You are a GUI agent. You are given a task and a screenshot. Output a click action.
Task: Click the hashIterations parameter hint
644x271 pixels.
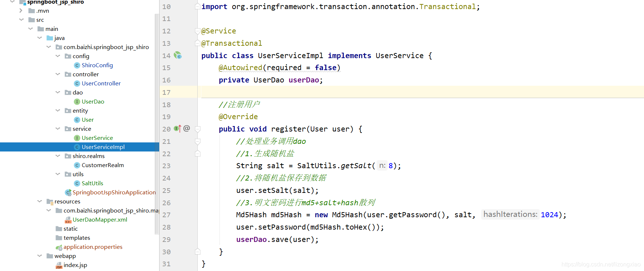click(x=510, y=214)
